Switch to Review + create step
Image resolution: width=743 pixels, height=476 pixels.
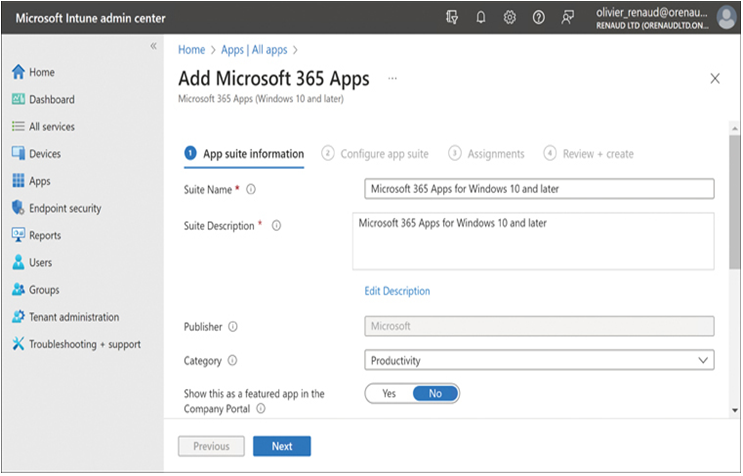(589, 154)
